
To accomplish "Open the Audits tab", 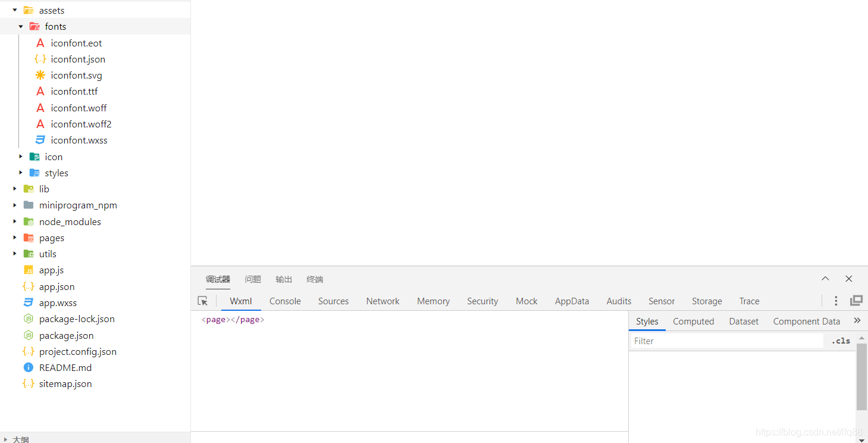I will click(x=619, y=301).
